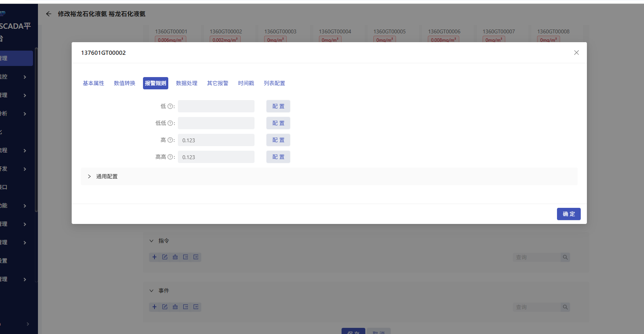The image size is (644, 334).
Task: Open the 列表配置 tab
Action: coord(274,83)
